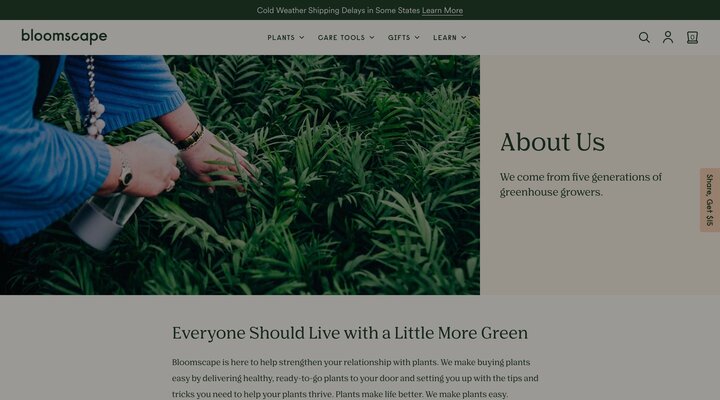Click the greenhouse plants hero image
Screen dimensions: 720x400
tap(240, 175)
